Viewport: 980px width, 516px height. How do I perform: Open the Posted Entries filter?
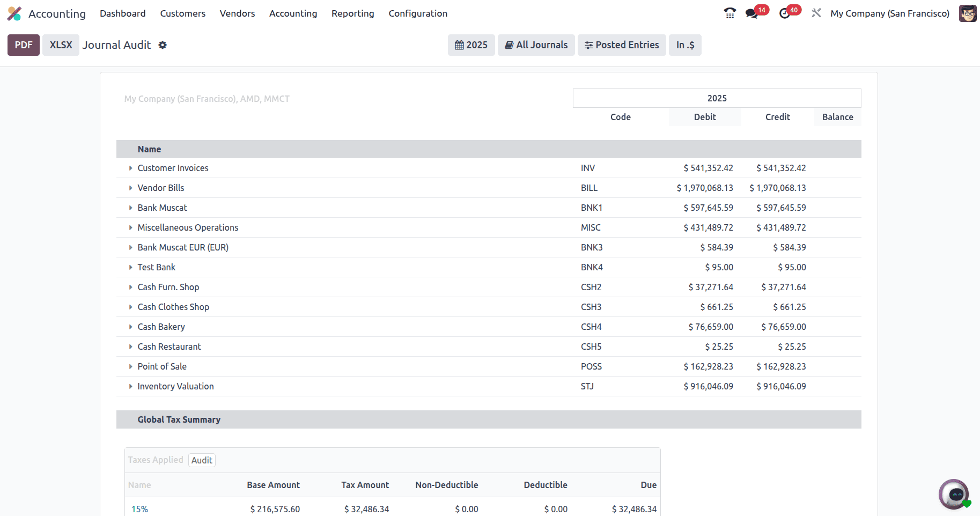pos(621,45)
